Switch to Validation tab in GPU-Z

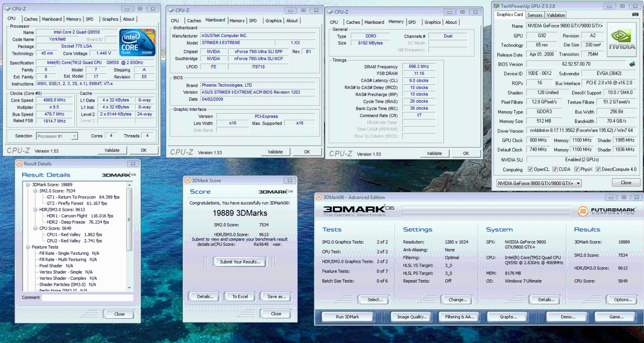556,15
